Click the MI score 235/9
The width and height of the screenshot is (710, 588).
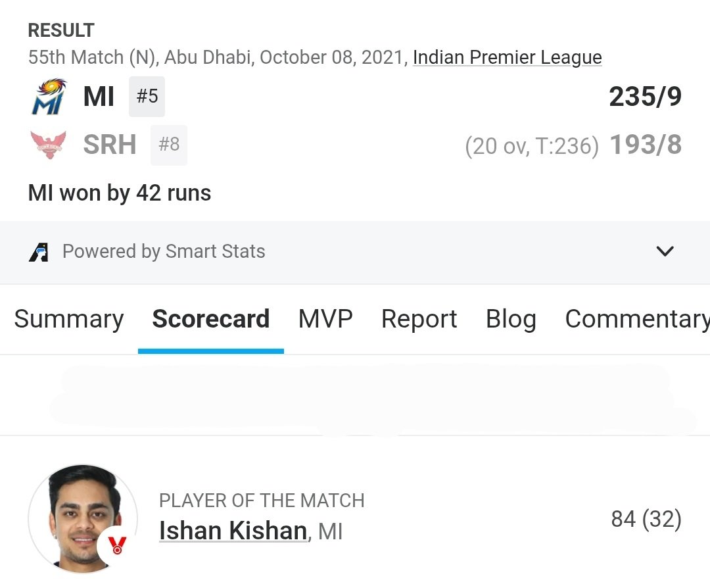[645, 97]
